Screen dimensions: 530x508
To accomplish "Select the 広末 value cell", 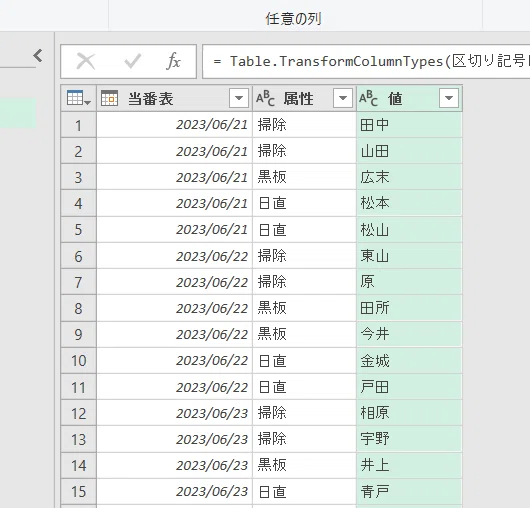I will coord(409,177).
